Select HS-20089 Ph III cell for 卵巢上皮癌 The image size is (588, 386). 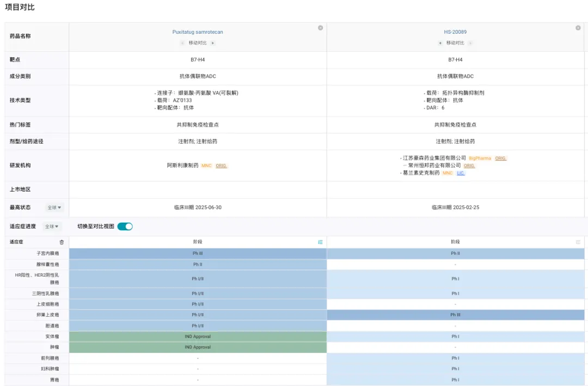pos(455,315)
